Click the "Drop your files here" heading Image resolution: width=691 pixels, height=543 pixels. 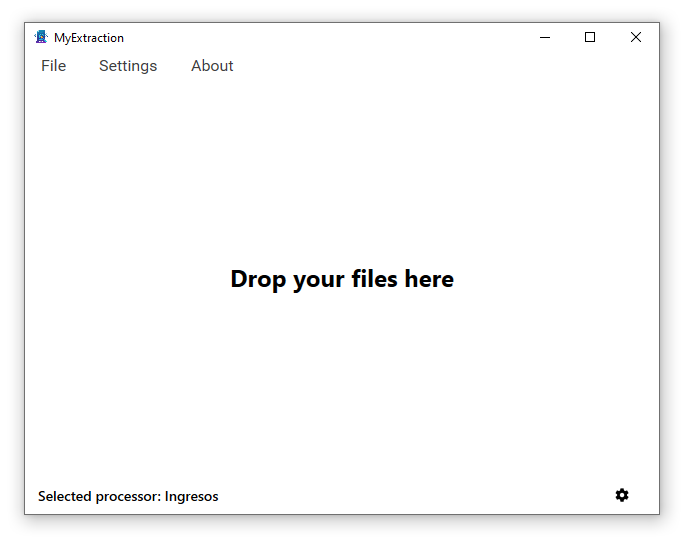[x=342, y=279]
